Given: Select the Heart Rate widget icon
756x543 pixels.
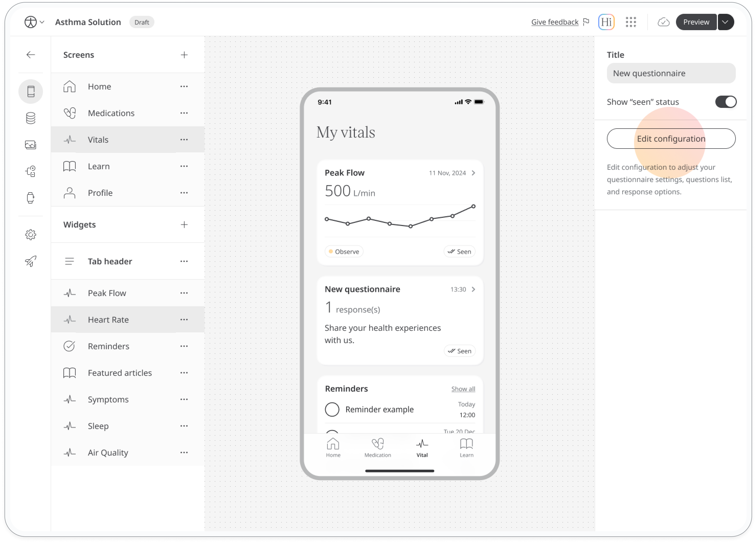Looking at the screenshot, I should (x=69, y=319).
